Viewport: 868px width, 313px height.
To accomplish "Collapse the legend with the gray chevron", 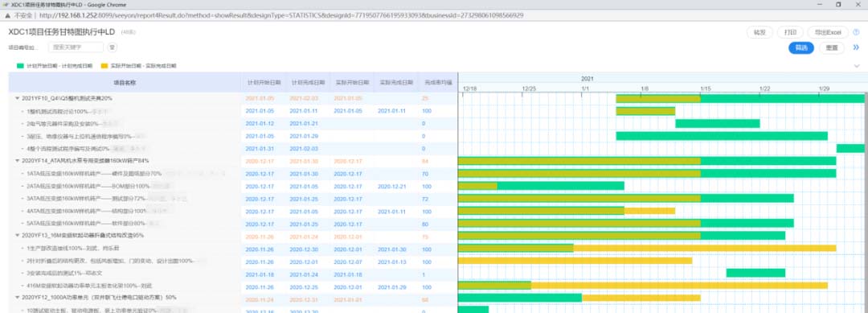I will (858, 66).
